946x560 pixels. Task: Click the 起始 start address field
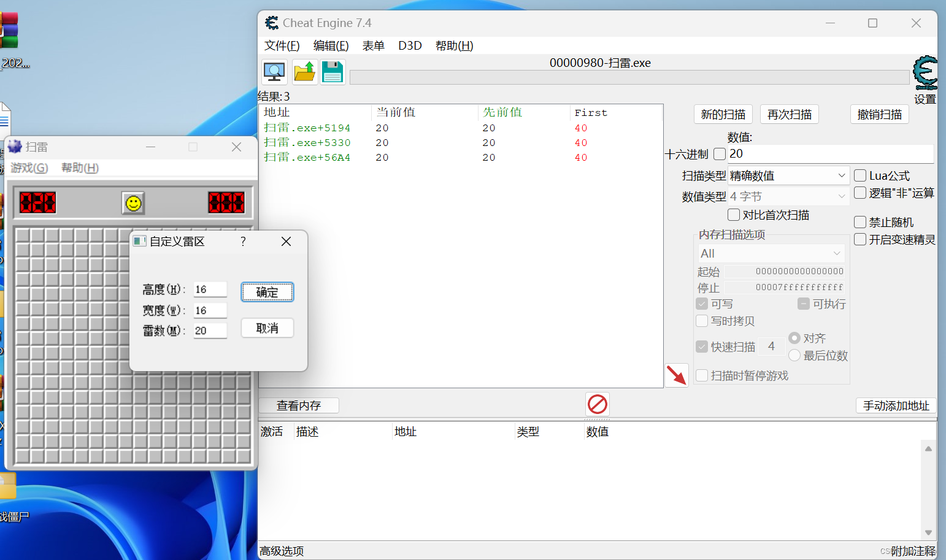(785, 271)
